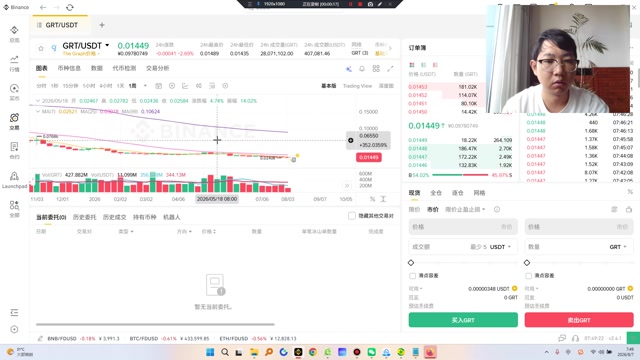
Task: Select 网格 grid trading tab
Action: 479,193
